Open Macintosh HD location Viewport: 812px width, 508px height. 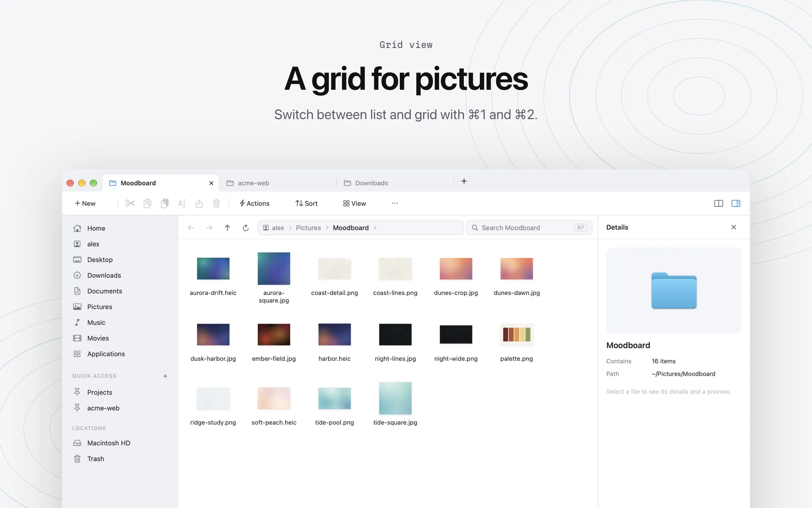click(120, 443)
